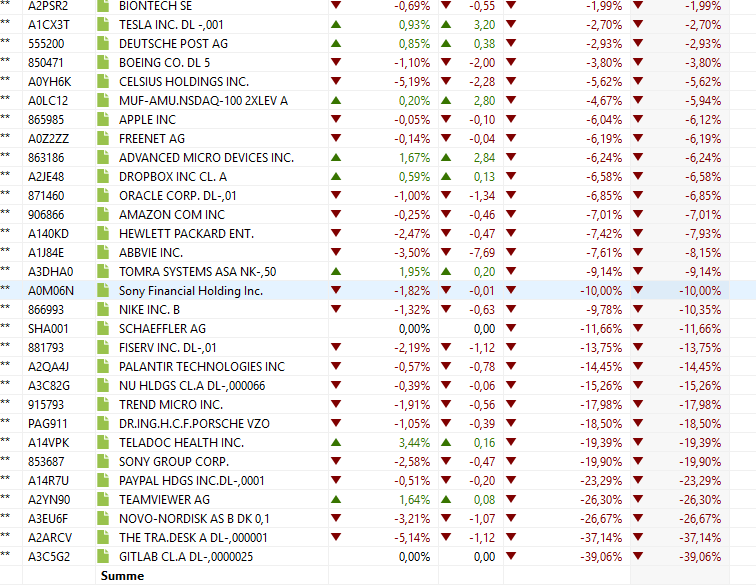Select DR.ING.H.C.F.PORSCHE VZO security name
756x585 pixels.
click(x=194, y=424)
